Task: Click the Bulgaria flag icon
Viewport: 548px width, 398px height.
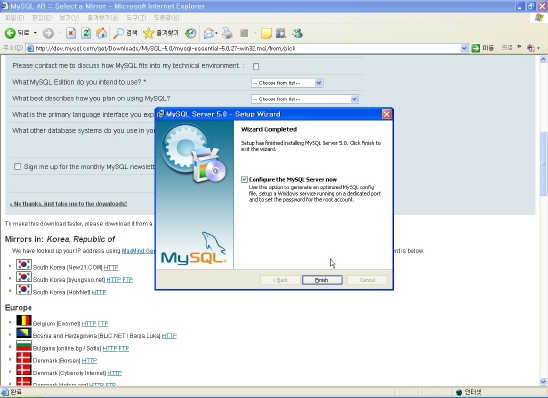Action: coord(24,345)
